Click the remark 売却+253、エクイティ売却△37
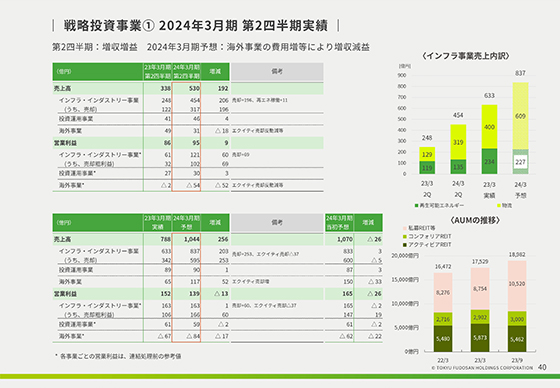560x388 pixels. (265, 254)
